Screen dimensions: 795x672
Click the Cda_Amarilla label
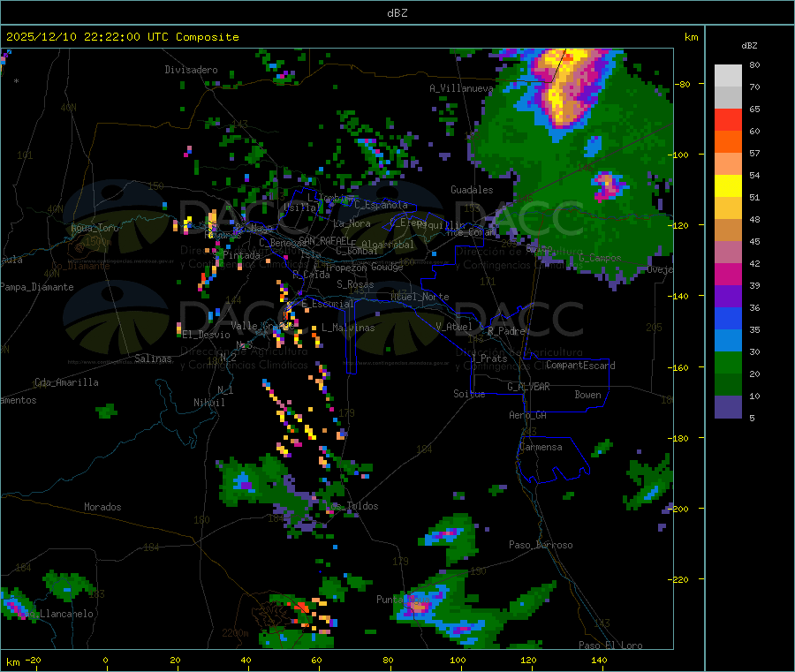pyautogui.click(x=66, y=382)
